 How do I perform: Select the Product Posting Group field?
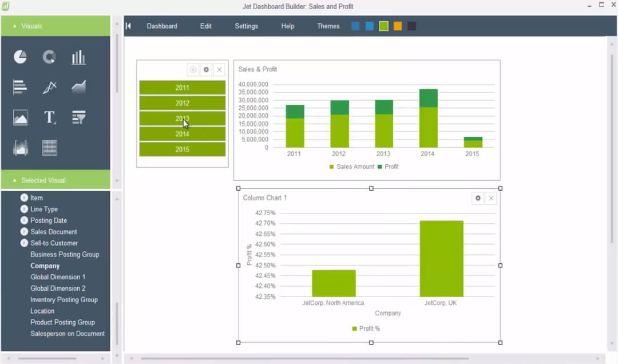63,322
